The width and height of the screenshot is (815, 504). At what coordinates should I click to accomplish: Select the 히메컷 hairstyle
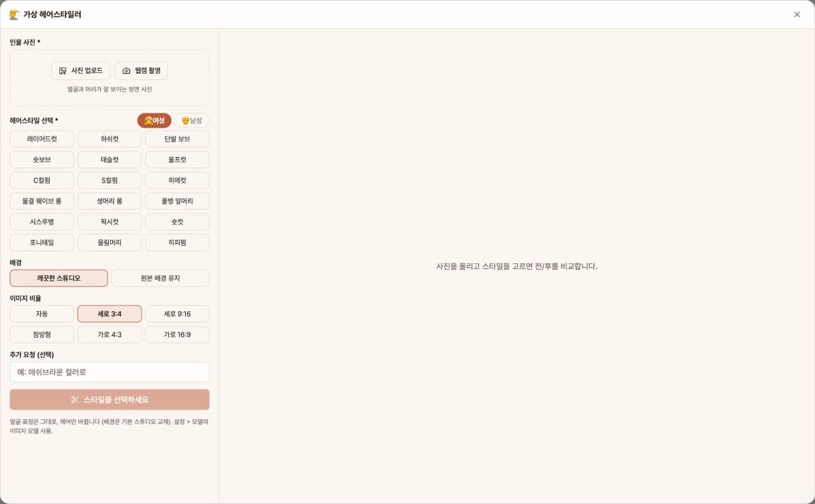click(x=177, y=180)
